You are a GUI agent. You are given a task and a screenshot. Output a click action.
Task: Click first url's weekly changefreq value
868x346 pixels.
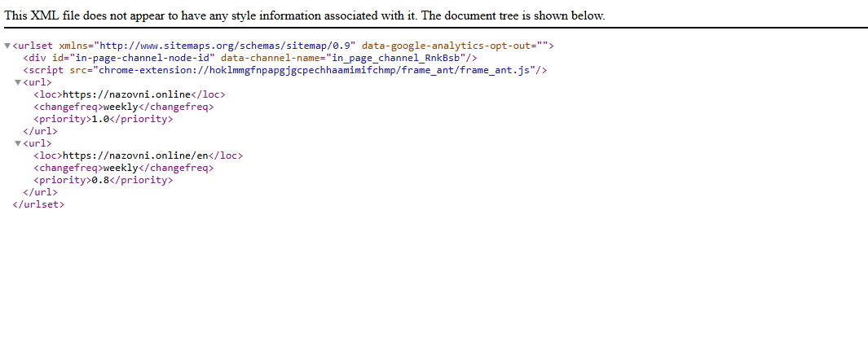pyautogui.click(x=120, y=107)
